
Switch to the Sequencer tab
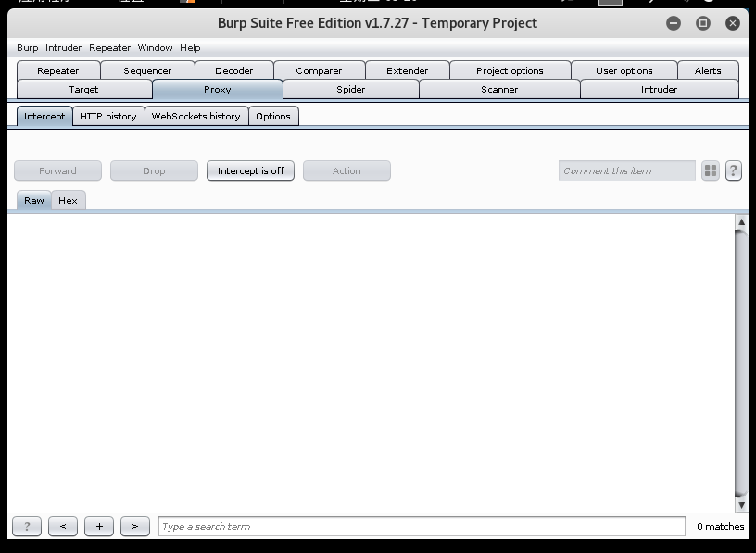click(147, 71)
